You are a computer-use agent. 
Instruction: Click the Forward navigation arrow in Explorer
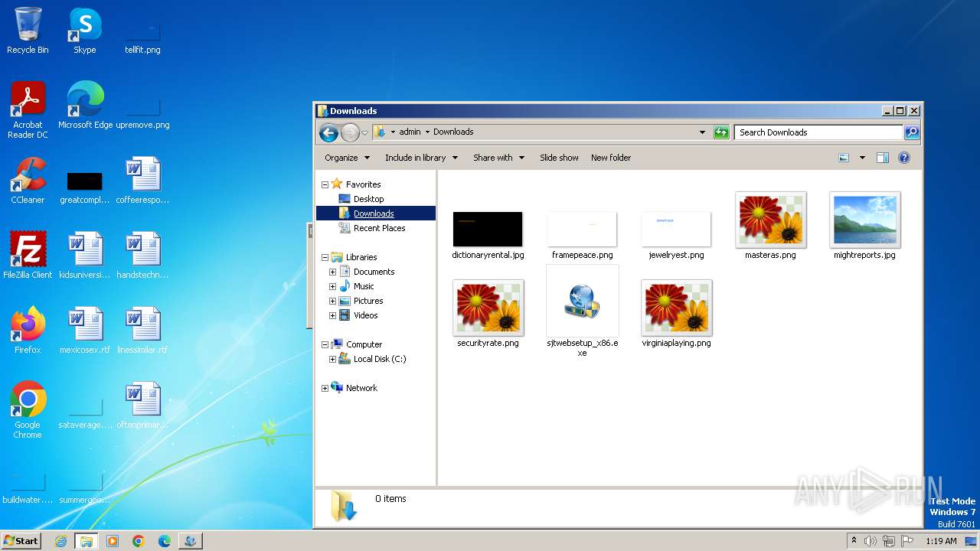coord(350,132)
